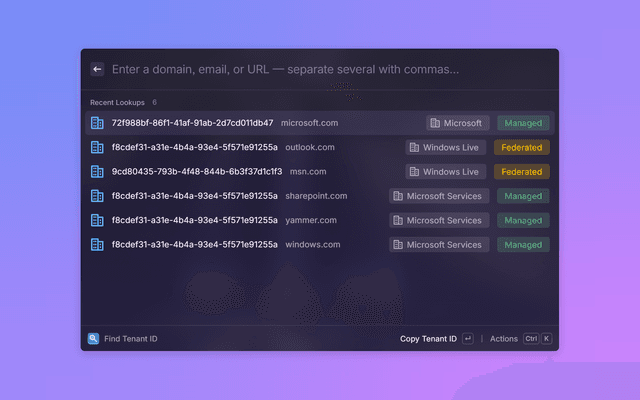
Task: Click the Managed badge on microsoft.com row
Action: coord(523,123)
